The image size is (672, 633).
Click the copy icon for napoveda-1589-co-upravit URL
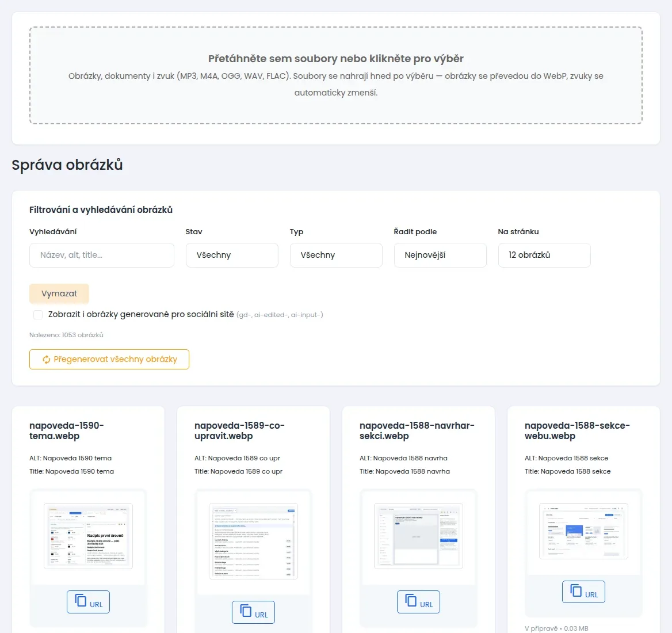coord(246,611)
